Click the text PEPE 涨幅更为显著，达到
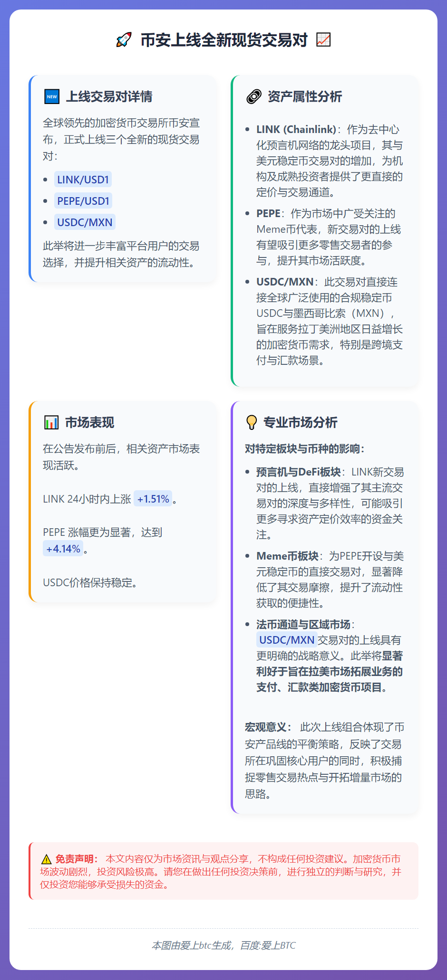Image resolution: width=447 pixels, height=980 pixels. coord(102,532)
